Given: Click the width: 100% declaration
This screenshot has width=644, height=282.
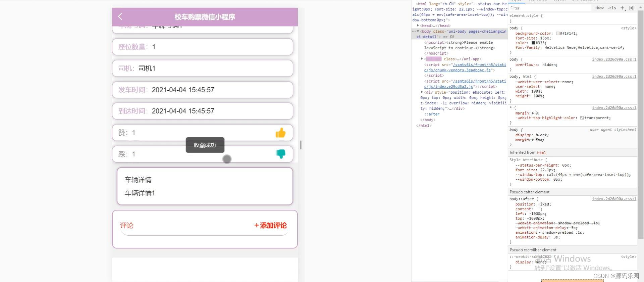Looking at the screenshot, I should coord(529,91).
